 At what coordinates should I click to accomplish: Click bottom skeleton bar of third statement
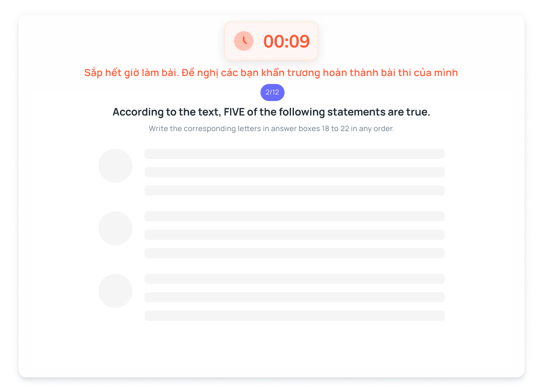(x=294, y=315)
